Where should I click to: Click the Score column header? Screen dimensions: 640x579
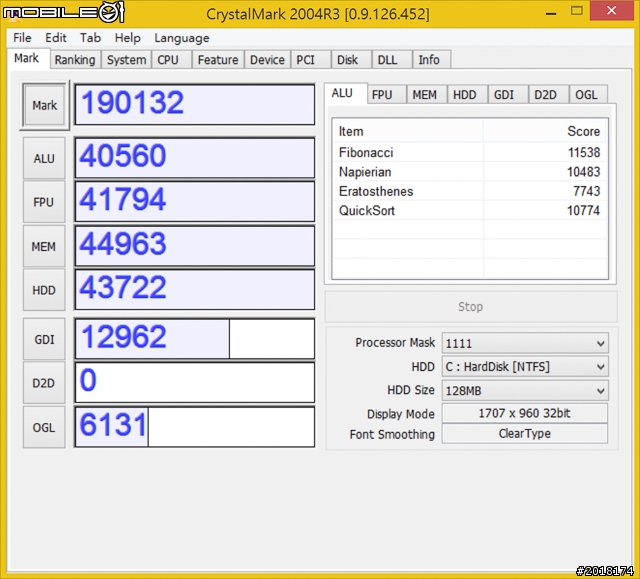[x=545, y=131]
